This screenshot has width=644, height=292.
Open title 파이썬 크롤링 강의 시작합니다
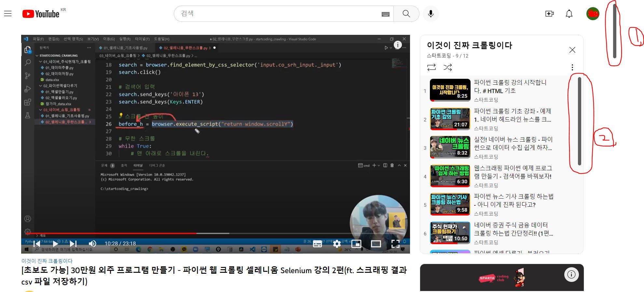510,87
